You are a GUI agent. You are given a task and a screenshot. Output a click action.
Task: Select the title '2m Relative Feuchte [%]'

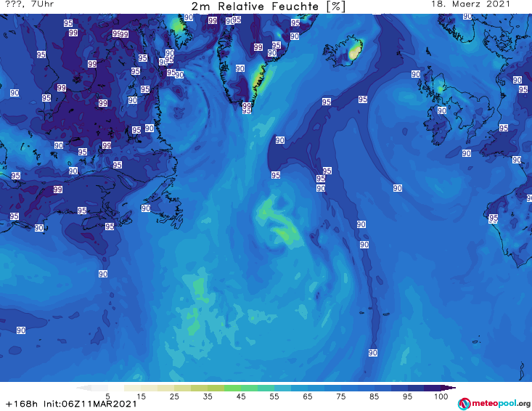tap(268, 7)
